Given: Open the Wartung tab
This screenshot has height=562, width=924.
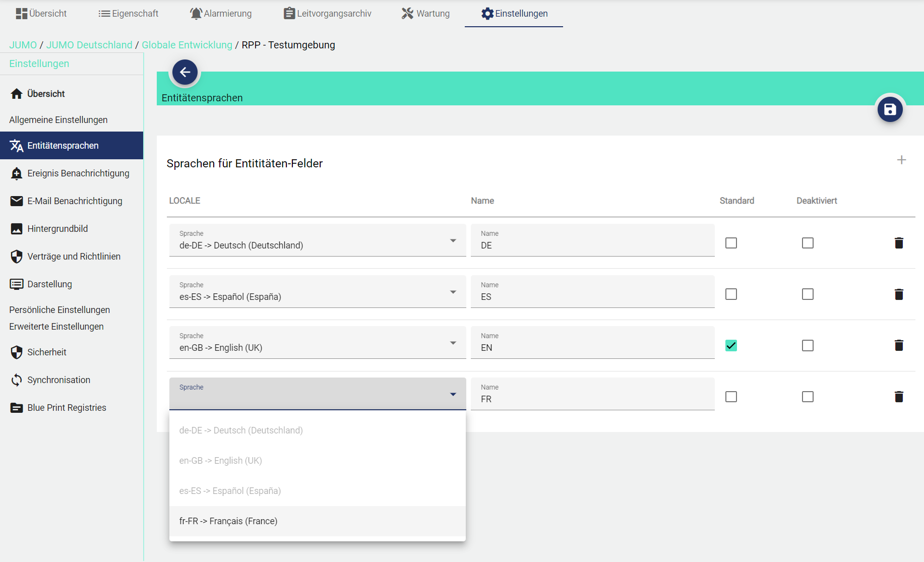Looking at the screenshot, I should tap(425, 14).
